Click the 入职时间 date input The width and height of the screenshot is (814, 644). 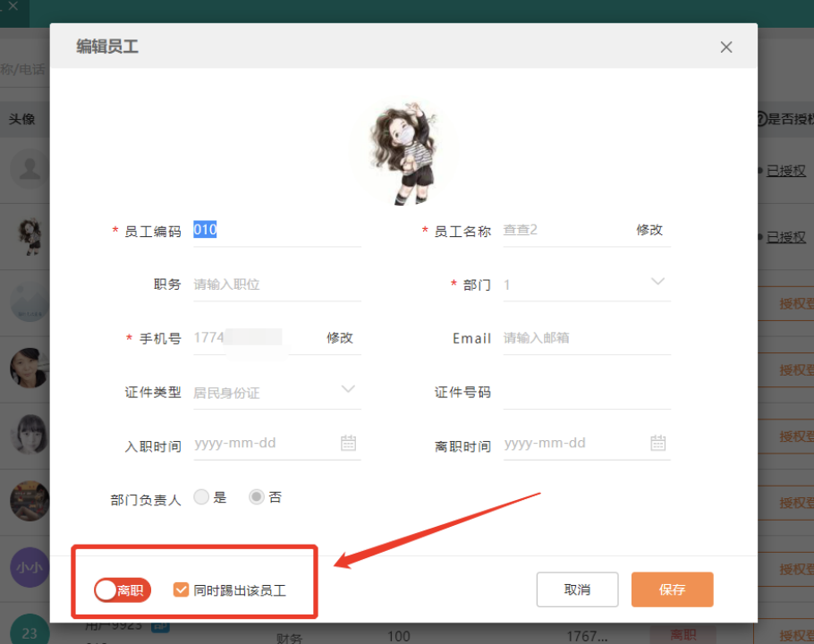(x=264, y=444)
